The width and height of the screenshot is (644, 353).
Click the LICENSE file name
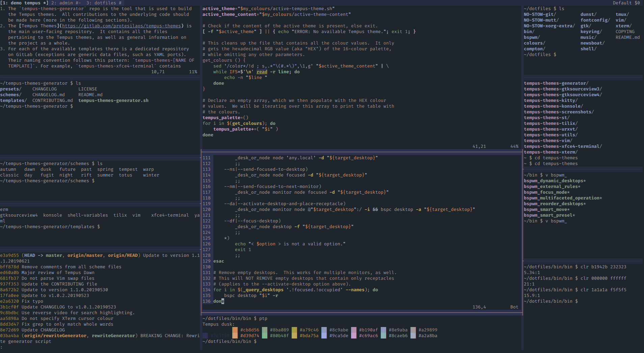pyautogui.click(x=88, y=89)
